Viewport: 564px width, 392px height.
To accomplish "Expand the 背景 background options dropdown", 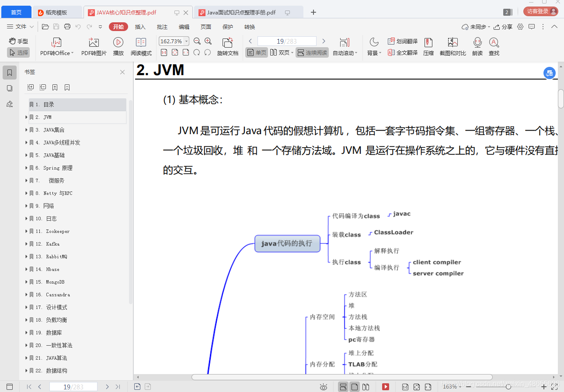I will point(375,46).
